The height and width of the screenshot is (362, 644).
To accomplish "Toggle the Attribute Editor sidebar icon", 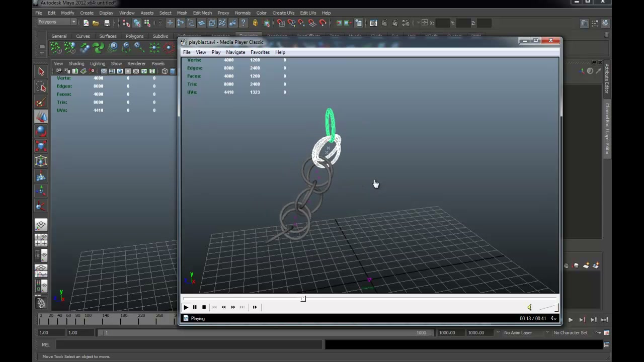I will pos(584,23).
